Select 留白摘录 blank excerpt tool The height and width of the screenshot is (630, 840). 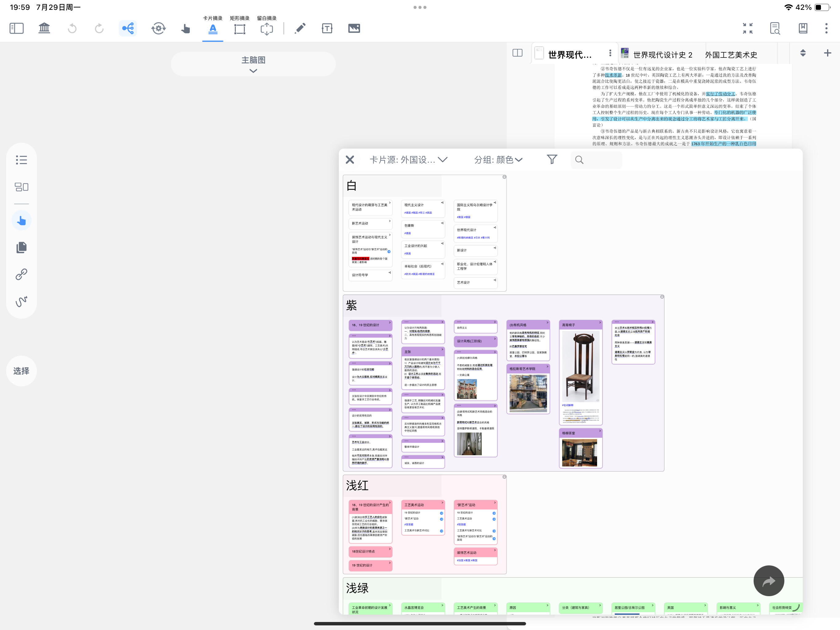coord(267,29)
